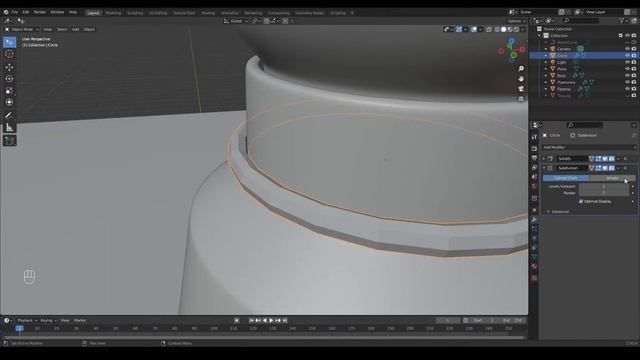Select the Measure tool
The image size is (640, 360).
9,127
